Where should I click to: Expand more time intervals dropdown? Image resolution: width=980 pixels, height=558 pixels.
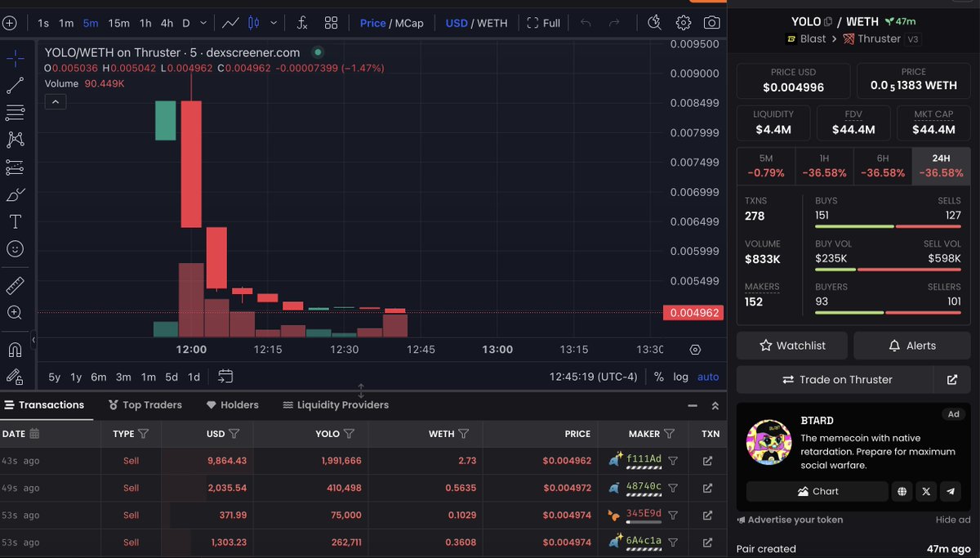203,23
